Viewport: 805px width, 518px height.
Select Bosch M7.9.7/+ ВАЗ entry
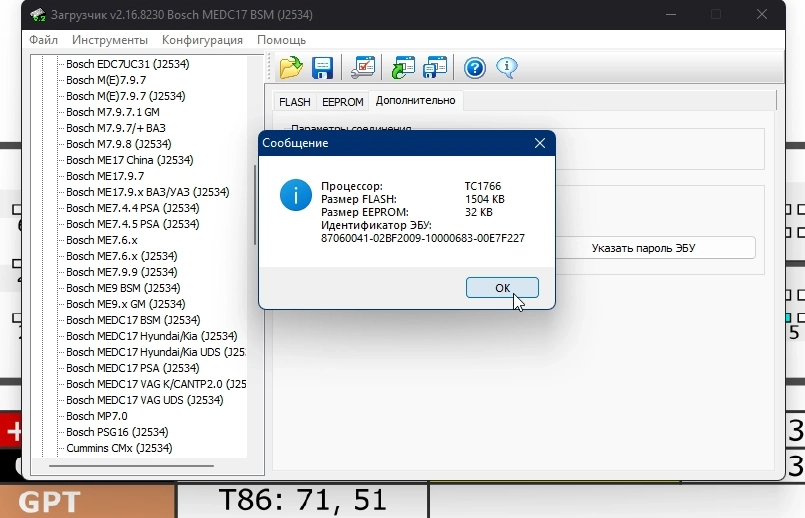pos(116,128)
